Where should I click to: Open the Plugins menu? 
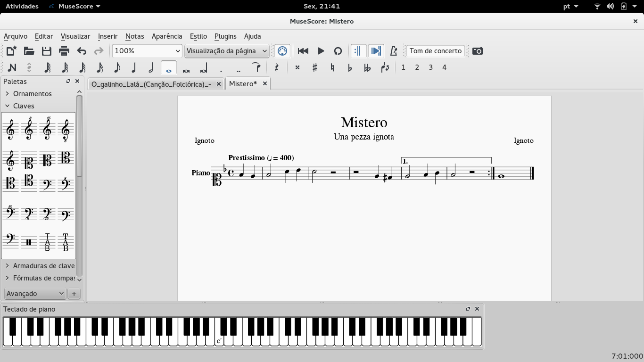click(225, 36)
